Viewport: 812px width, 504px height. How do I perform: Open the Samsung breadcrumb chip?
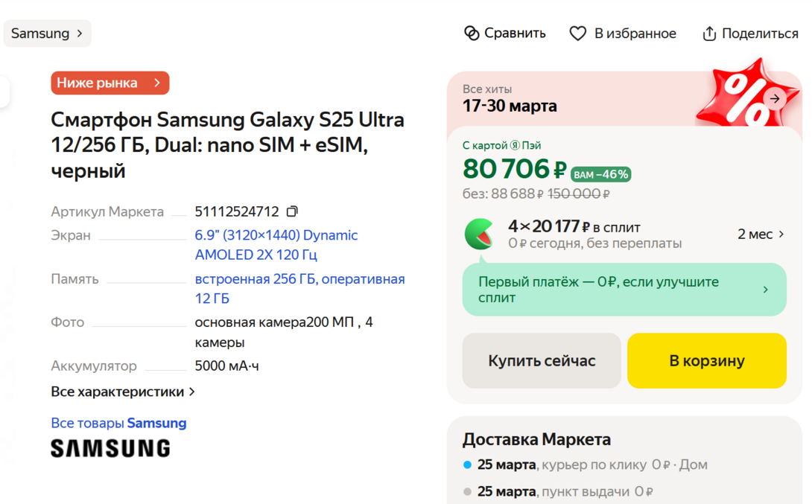click(x=48, y=34)
